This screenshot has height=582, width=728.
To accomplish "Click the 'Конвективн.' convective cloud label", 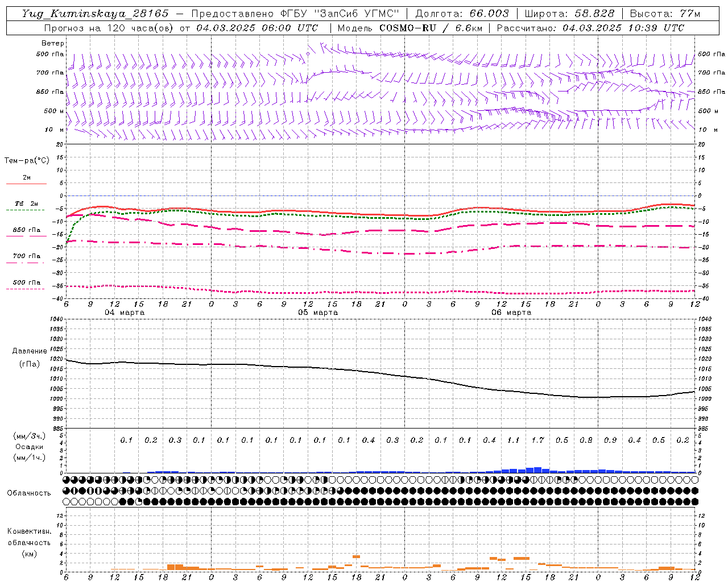I will (29, 531).
